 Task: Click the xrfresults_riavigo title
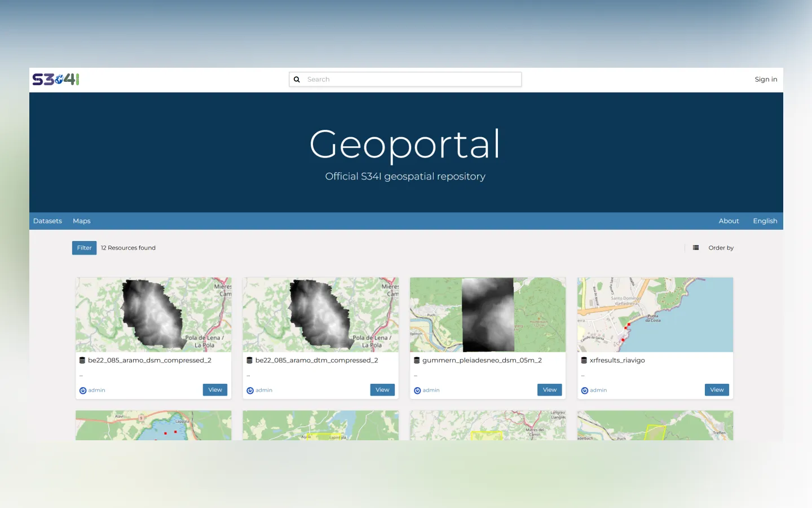pyautogui.click(x=617, y=360)
